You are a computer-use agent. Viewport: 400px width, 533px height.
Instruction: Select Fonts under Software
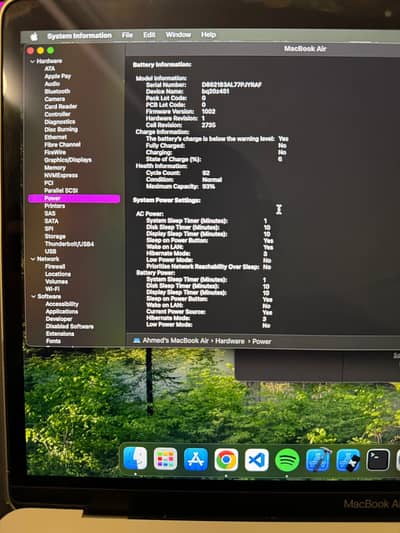pos(53,341)
